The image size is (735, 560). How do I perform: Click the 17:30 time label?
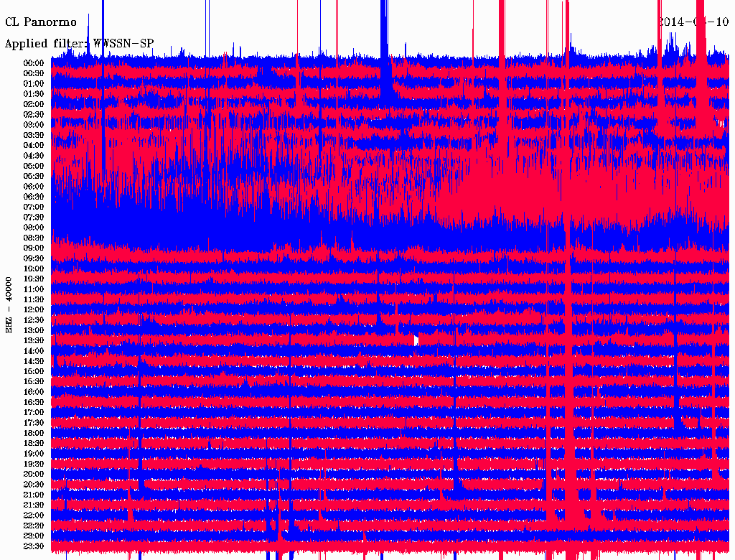pos(34,423)
